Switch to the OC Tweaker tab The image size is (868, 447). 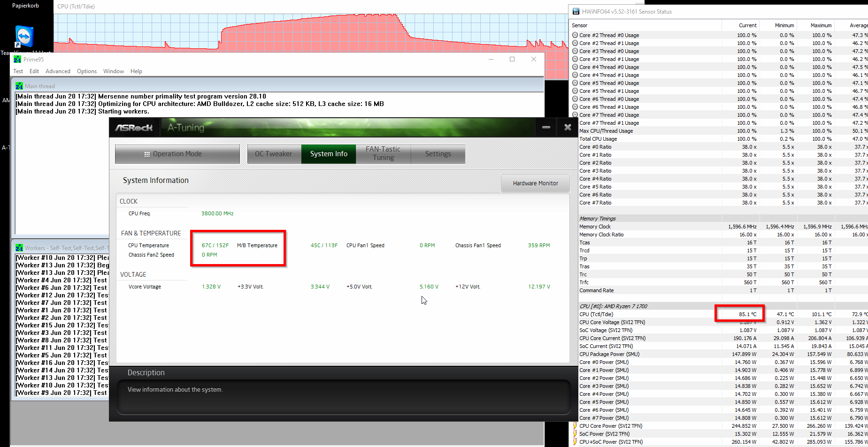tap(274, 154)
